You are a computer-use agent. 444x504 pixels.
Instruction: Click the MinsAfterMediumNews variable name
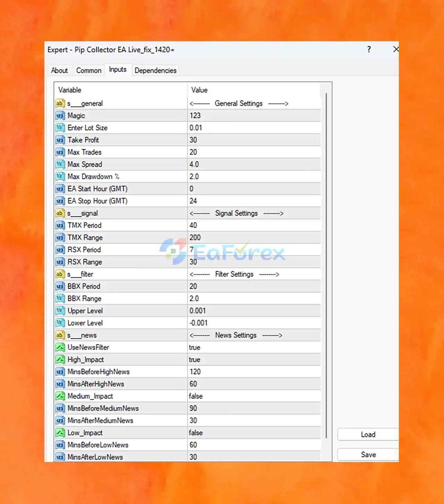click(x=100, y=420)
